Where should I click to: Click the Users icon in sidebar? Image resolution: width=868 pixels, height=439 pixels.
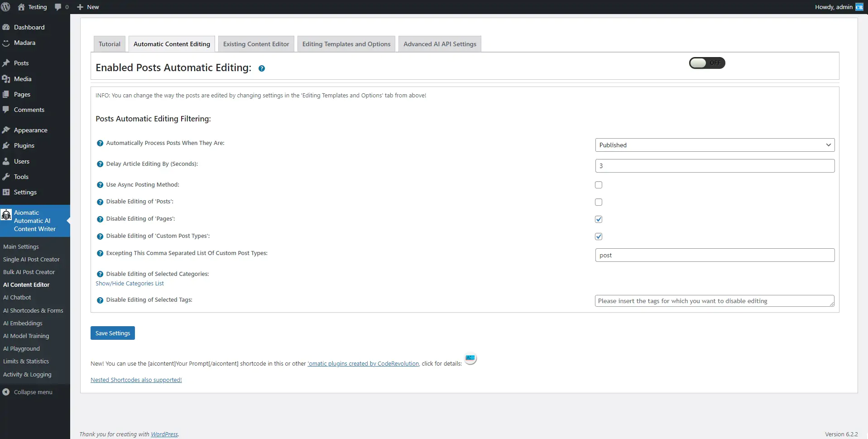click(x=6, y=161)
